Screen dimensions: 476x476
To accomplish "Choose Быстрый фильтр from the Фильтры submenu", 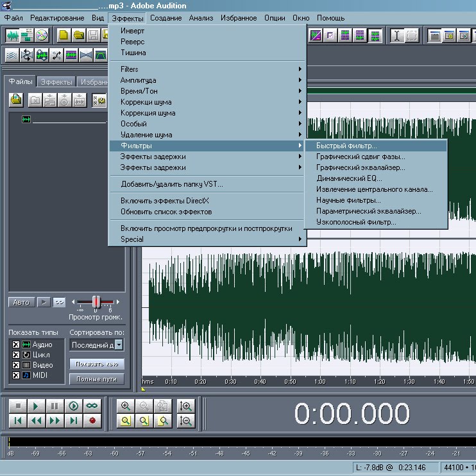I will coord(376,146).
